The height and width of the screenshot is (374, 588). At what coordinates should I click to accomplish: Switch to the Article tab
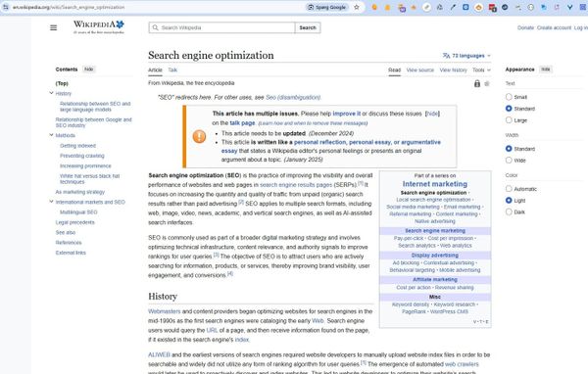tap(155, 70)
